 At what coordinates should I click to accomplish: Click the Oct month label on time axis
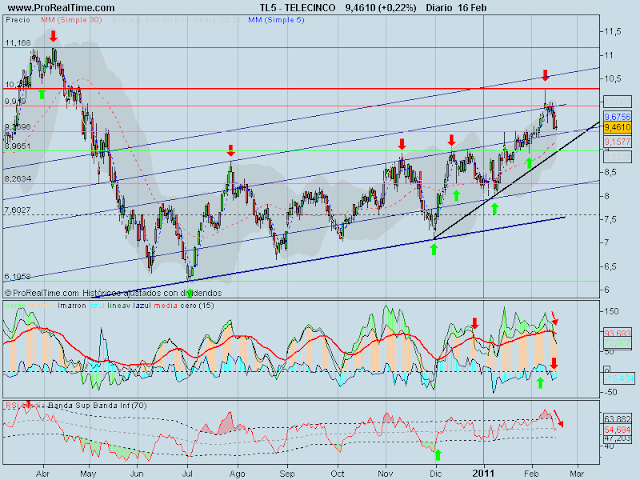[337, 474]
